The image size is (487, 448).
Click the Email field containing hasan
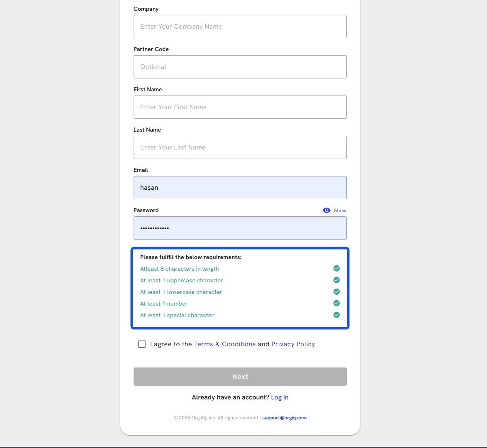[240, 188]
